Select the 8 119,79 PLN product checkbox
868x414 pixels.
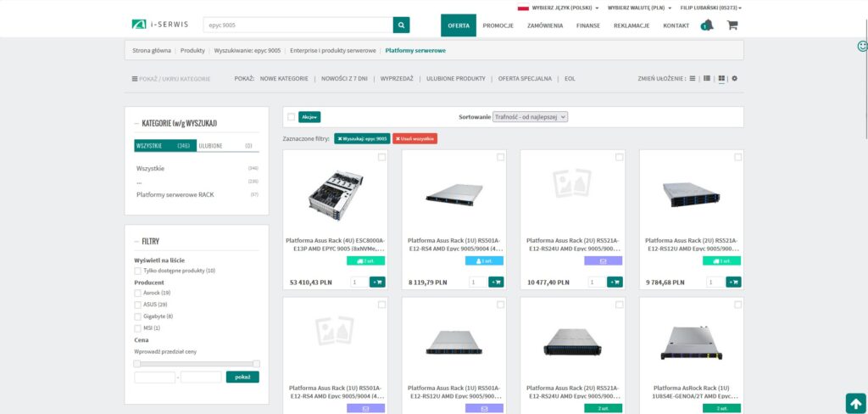500,158
